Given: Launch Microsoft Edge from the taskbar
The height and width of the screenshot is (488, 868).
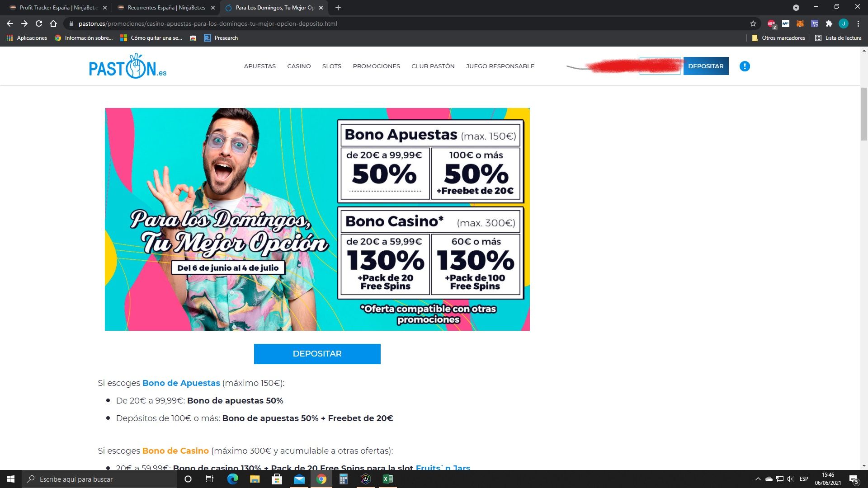Looking at the screenshot, I should coord(232,479).
